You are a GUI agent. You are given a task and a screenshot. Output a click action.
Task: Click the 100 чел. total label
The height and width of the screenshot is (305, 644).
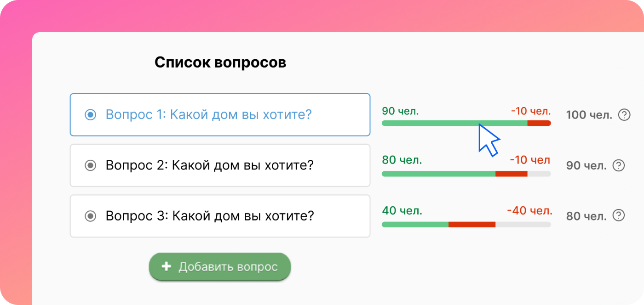pos(589,115)
